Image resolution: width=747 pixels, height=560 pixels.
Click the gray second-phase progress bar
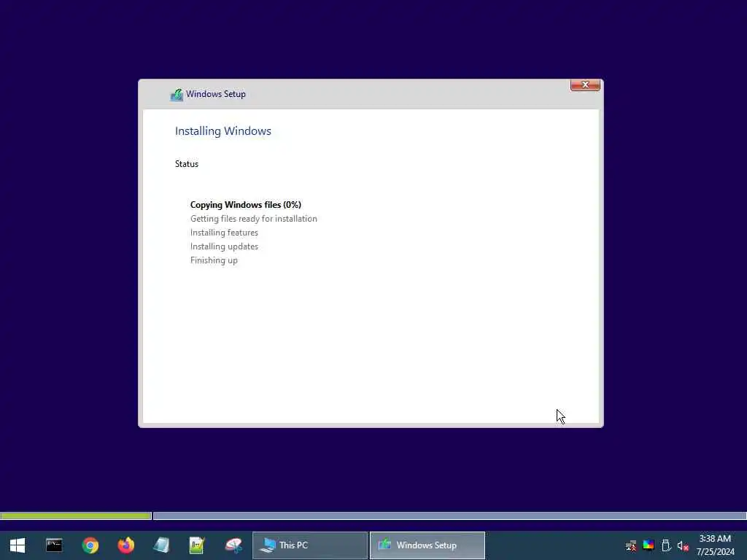click(449, 516)
